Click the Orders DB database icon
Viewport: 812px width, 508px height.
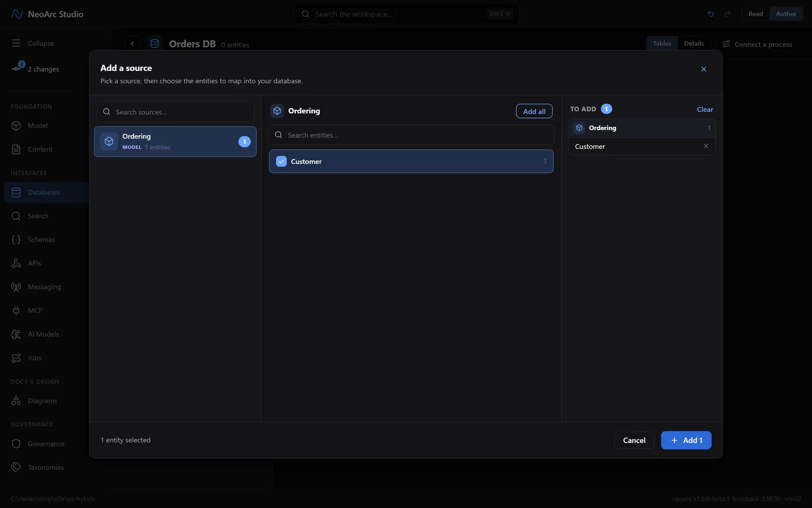[155, 44]
